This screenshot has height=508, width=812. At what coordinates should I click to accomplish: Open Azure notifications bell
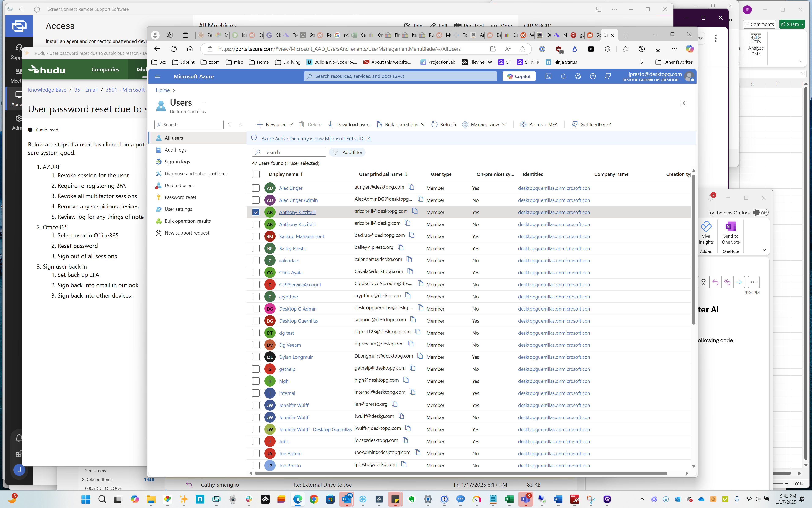[x=563, y=76]
